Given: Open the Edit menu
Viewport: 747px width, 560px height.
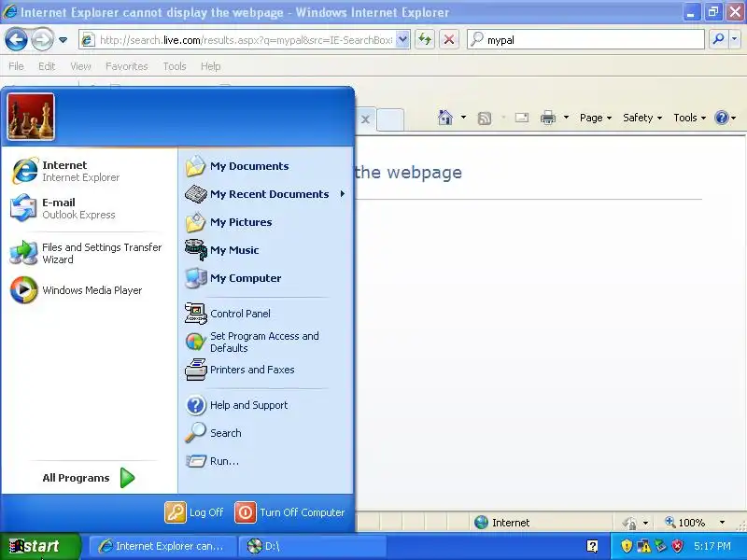Looking at the screenshot, I should tap(47, 66).
